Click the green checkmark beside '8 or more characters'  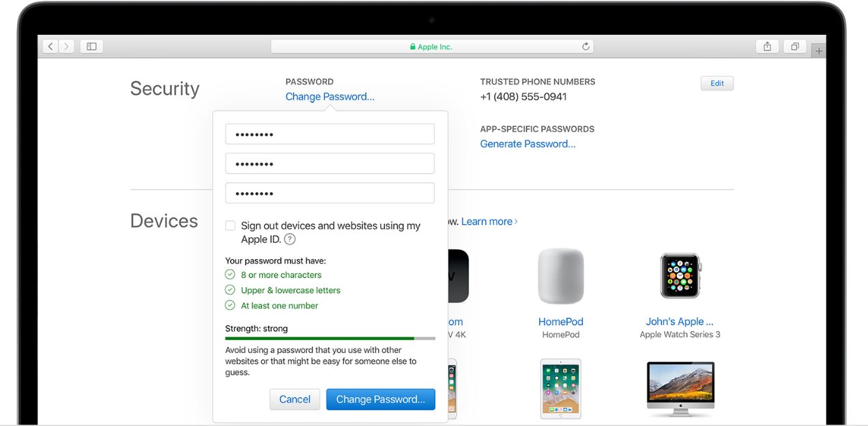230,274
